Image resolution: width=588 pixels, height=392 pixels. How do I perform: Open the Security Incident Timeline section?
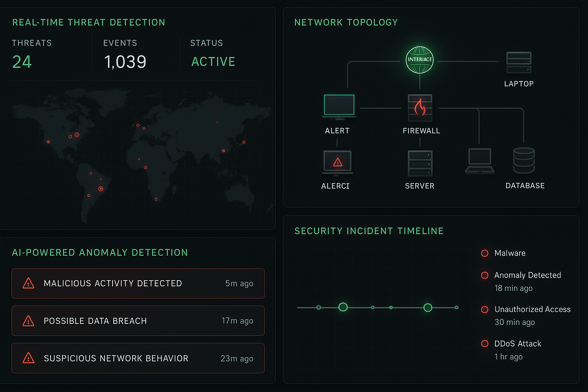pos(369,231)
